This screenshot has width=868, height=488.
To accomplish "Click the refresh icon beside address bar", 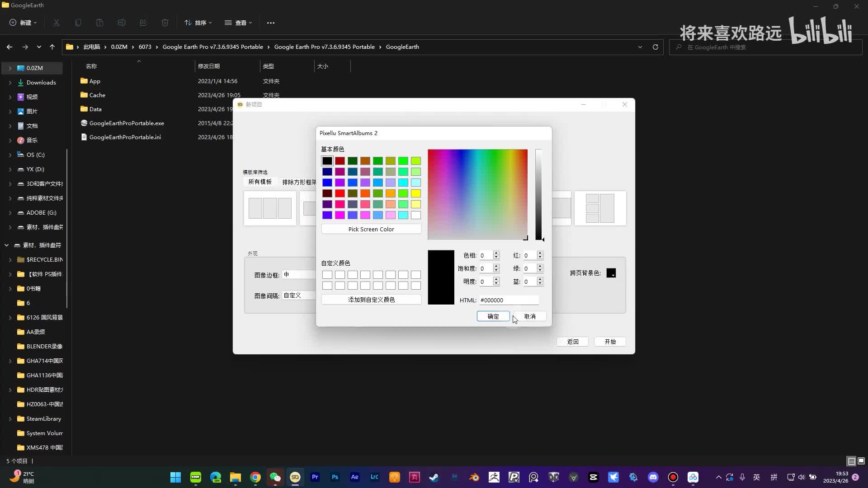I will pos(655,47).
